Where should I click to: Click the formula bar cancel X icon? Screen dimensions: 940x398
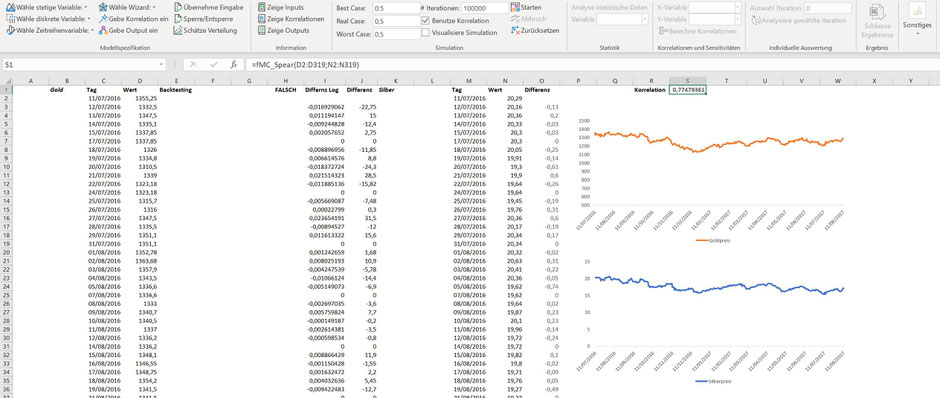click(x=193, y=64)
